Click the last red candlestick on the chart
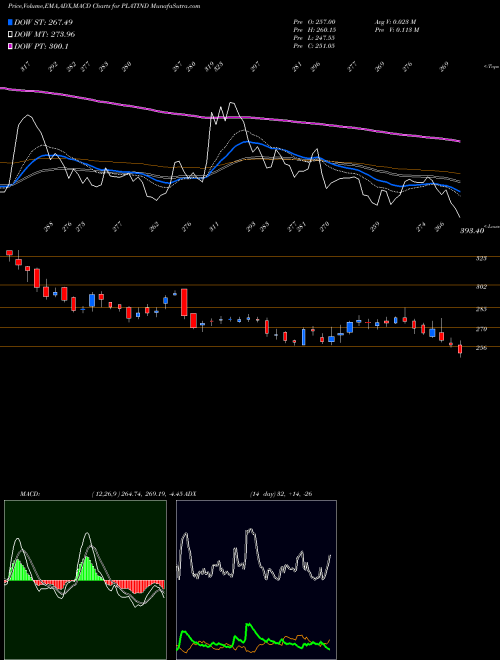The height and width of the screenshot is (660, 500). [460, 349]
